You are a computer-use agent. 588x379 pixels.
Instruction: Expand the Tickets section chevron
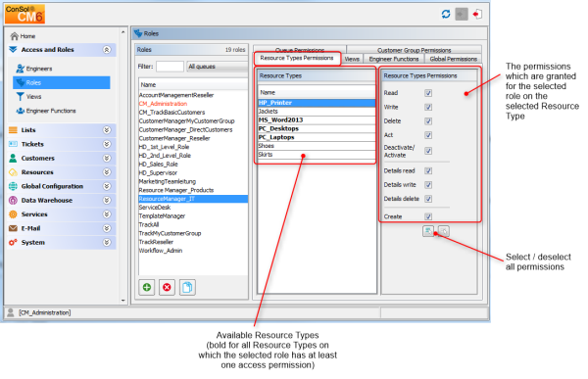click(x=107, y=144)
